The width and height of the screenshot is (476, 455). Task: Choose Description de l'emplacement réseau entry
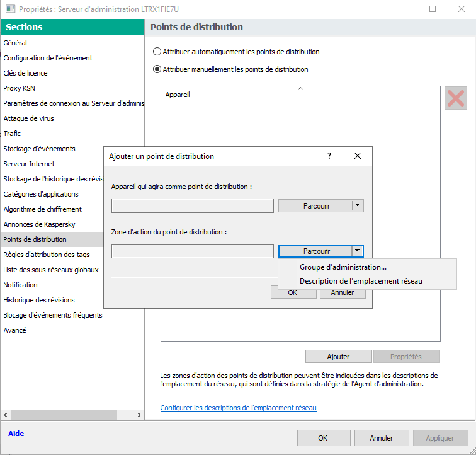coord(361,281)
